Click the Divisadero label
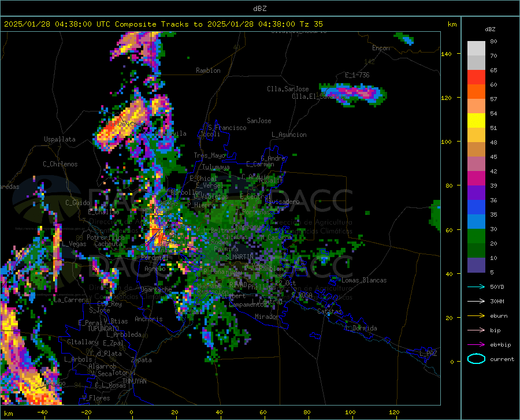520x420 pixels. pos(282,202)
